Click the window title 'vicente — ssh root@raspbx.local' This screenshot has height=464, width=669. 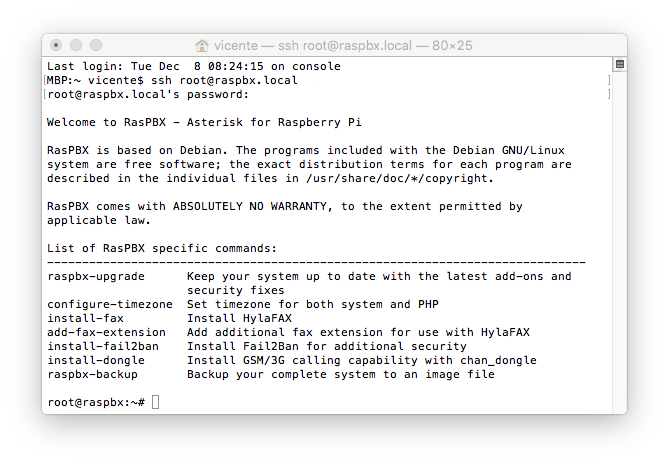(x=313, y=45)
